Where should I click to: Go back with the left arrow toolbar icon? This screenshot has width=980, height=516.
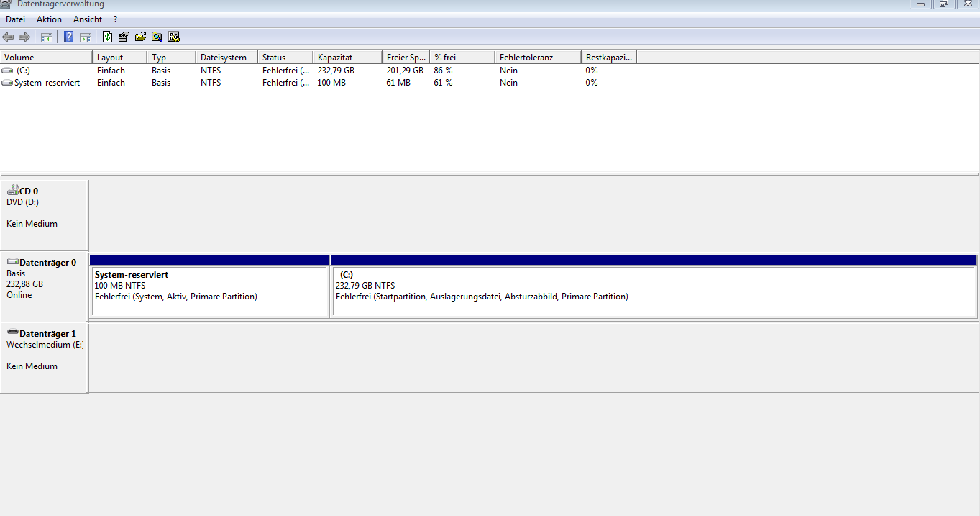coord(9,37)
